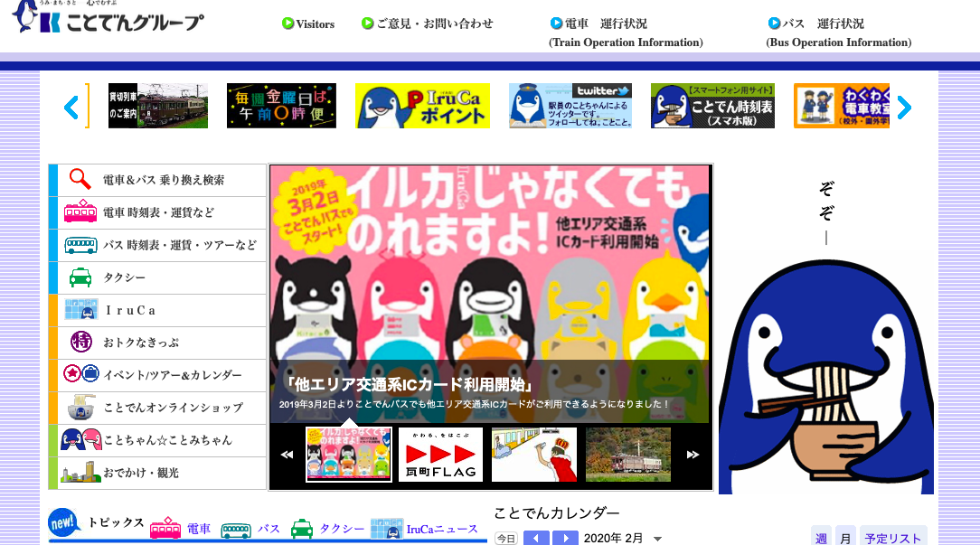Click the cityscape icon for おでかけ

tap(80, 473)
